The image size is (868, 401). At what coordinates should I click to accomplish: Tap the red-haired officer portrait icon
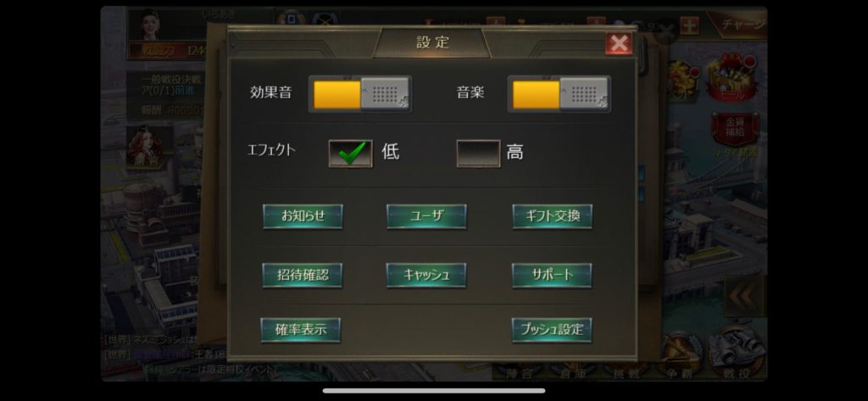click(x=145, y=146)
